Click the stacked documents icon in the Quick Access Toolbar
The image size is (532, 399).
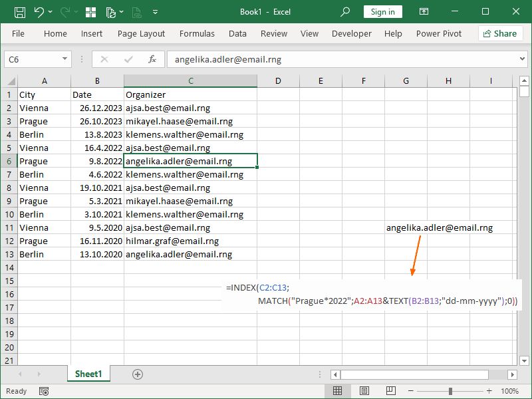pos(110,12)
